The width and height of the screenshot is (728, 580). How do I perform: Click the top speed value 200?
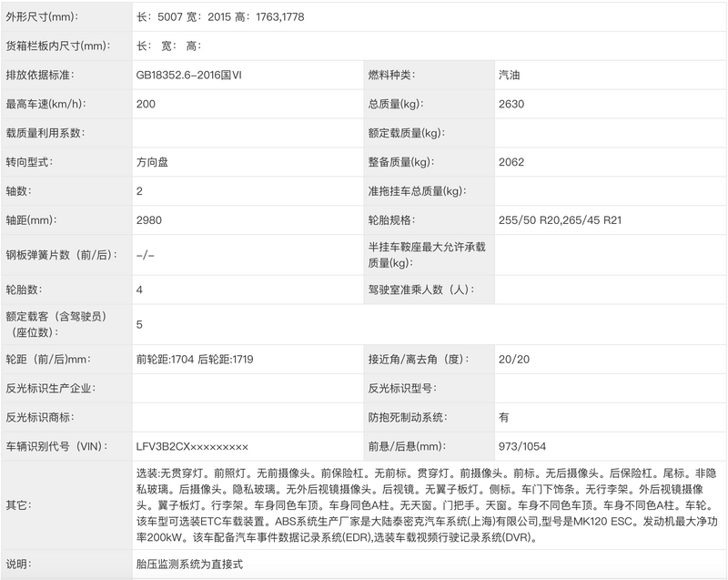(x=138, y=103)
